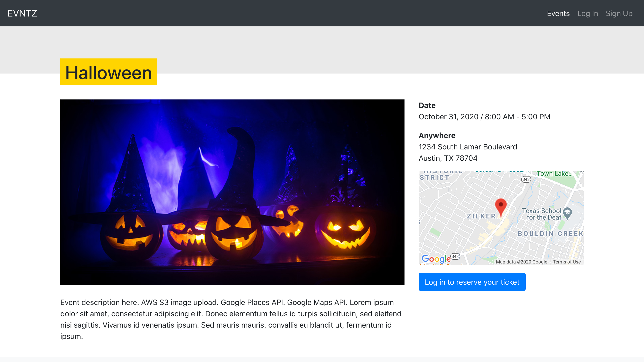Click the event description paragraph
The image size is (644, 362).
[231, 319]
